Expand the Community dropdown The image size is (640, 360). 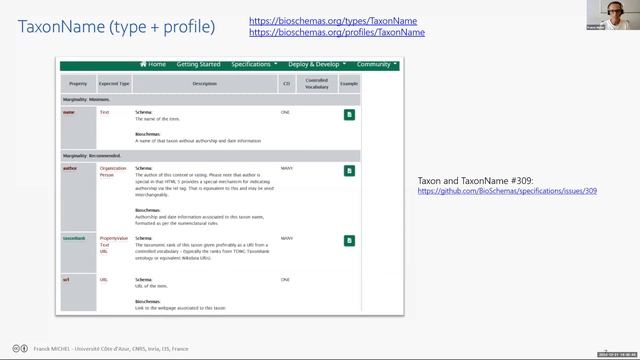(x=376, y=64)
